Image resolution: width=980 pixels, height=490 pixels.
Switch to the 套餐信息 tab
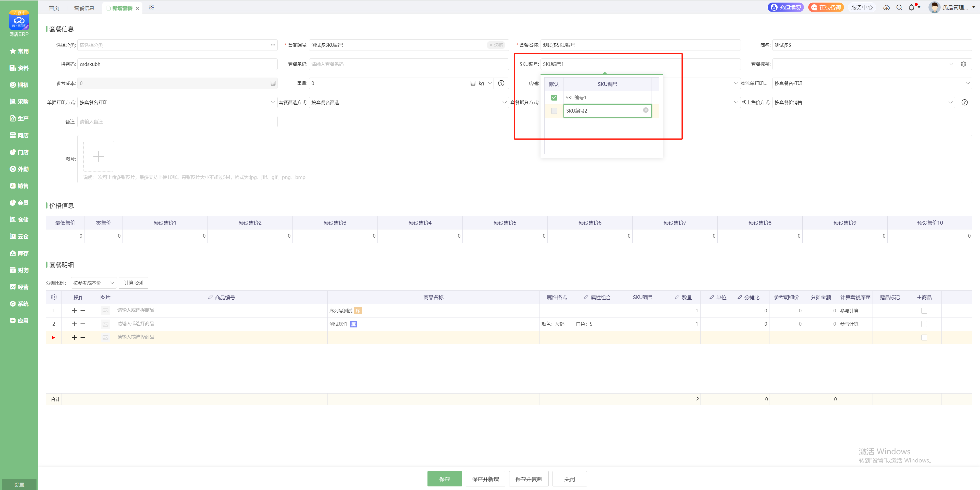click(84, 8)
